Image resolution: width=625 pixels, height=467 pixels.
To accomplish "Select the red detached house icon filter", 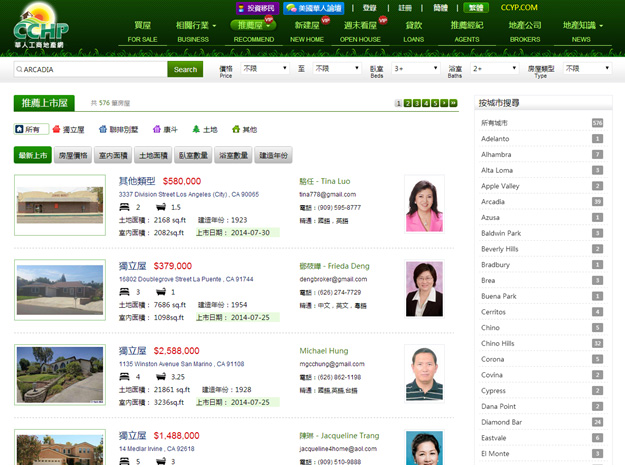I will 56,129.
